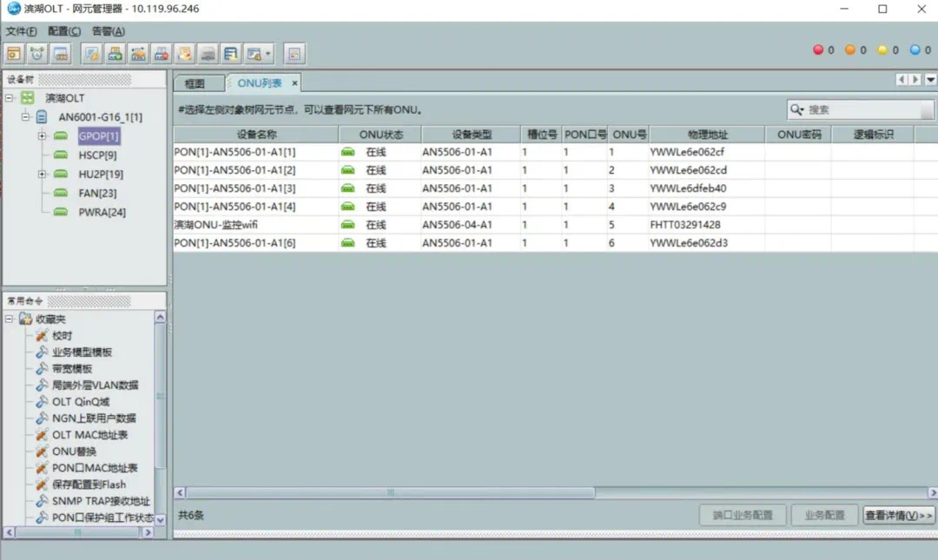Click the gray device toolbar icon
The image size is (938, 560).
208,54
